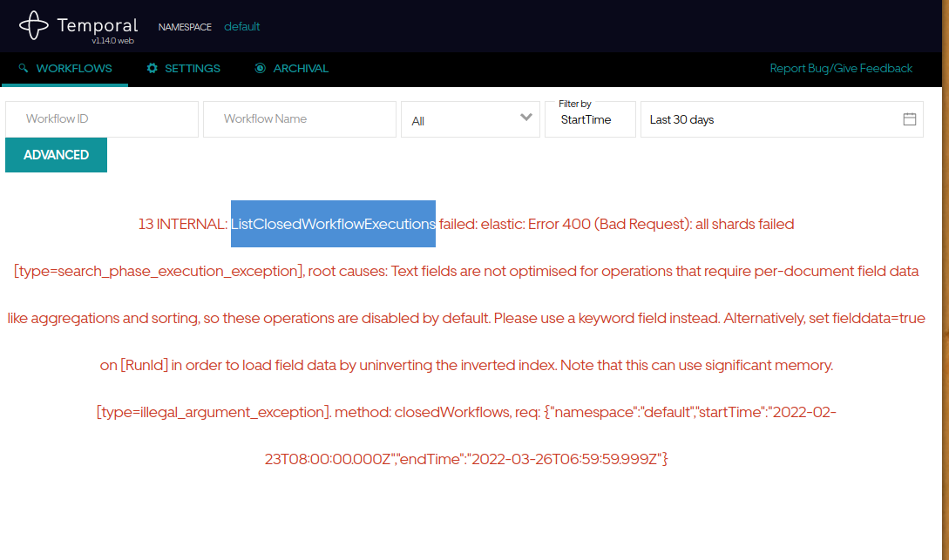
Task: Click the Workflow Name input field
Action: [x=299, y=118]
